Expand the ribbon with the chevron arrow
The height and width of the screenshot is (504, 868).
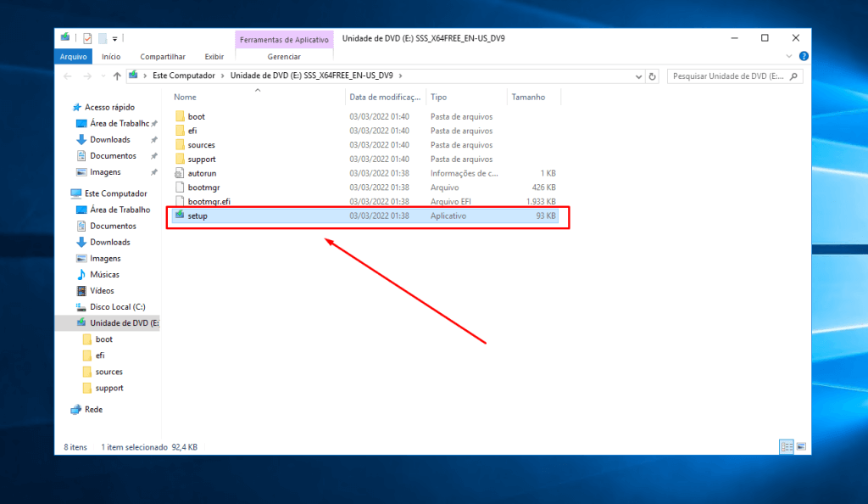(x=789, y=57)
